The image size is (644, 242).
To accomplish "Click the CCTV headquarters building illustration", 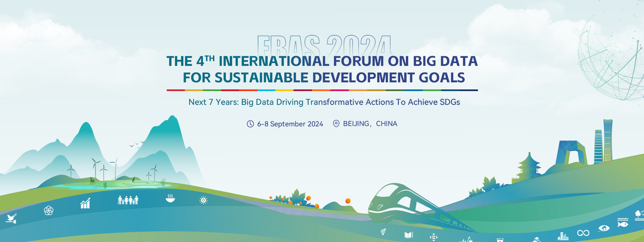I will tap(571, 153).
